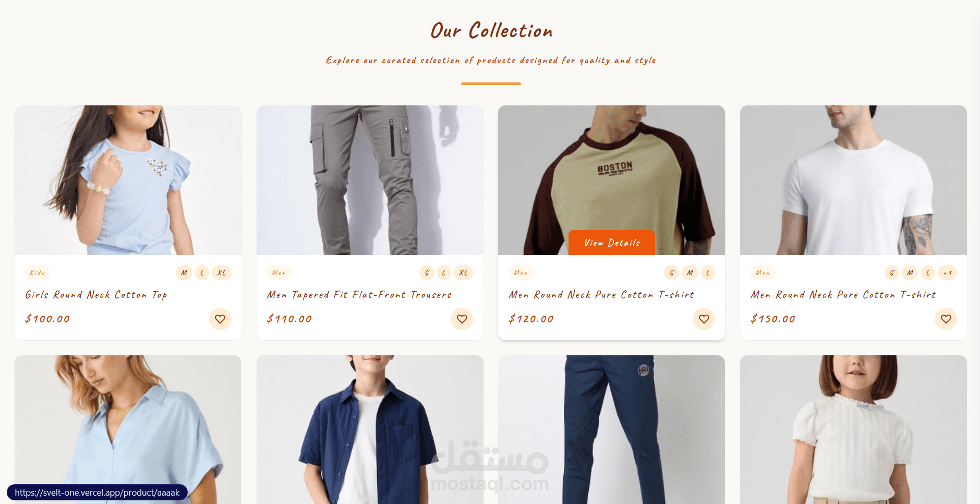
Task: Expand extra sizes with the +1 badge
Action: (x=948, y=273)
